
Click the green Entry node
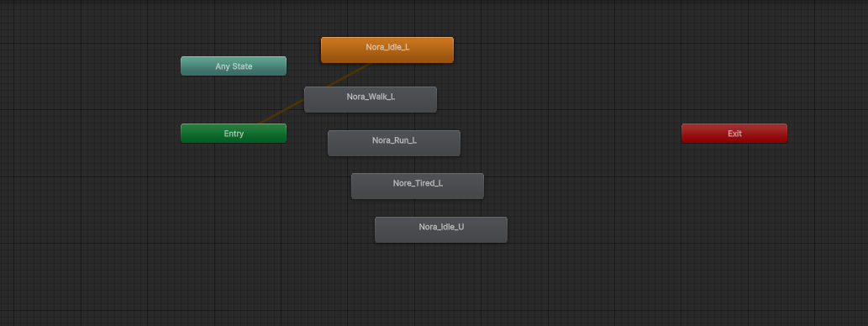click(x=234, y=134)
